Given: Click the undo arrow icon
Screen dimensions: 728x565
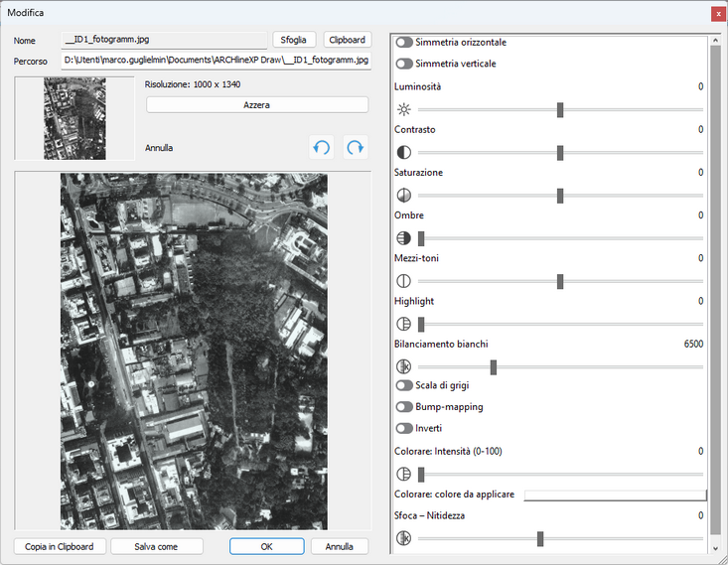Looking at the screenshot, I should (x=321, y=148).
